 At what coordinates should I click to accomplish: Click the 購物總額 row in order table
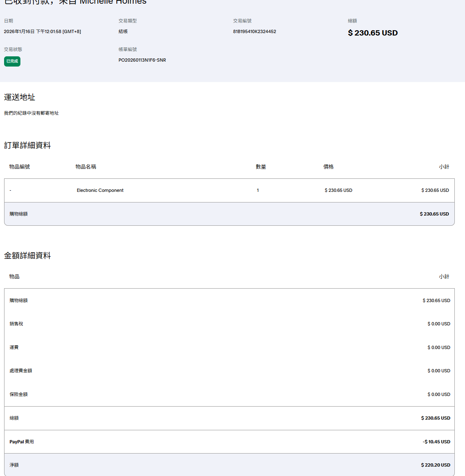click(19, 214)
